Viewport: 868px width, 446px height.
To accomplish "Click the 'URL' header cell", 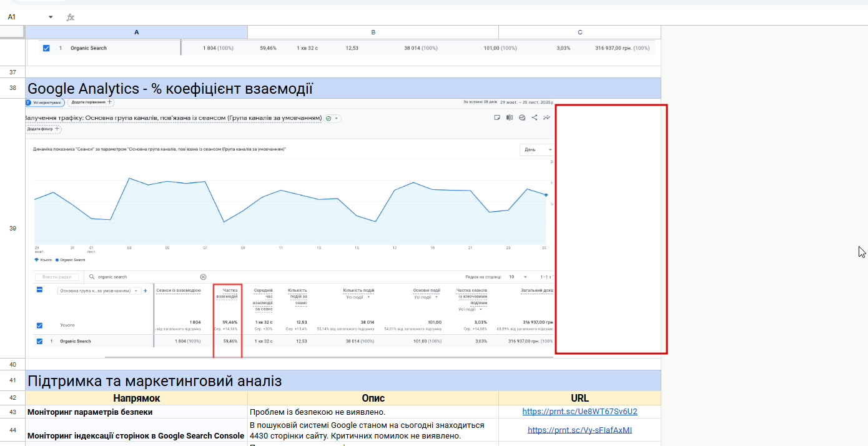I will coord(579,398).
